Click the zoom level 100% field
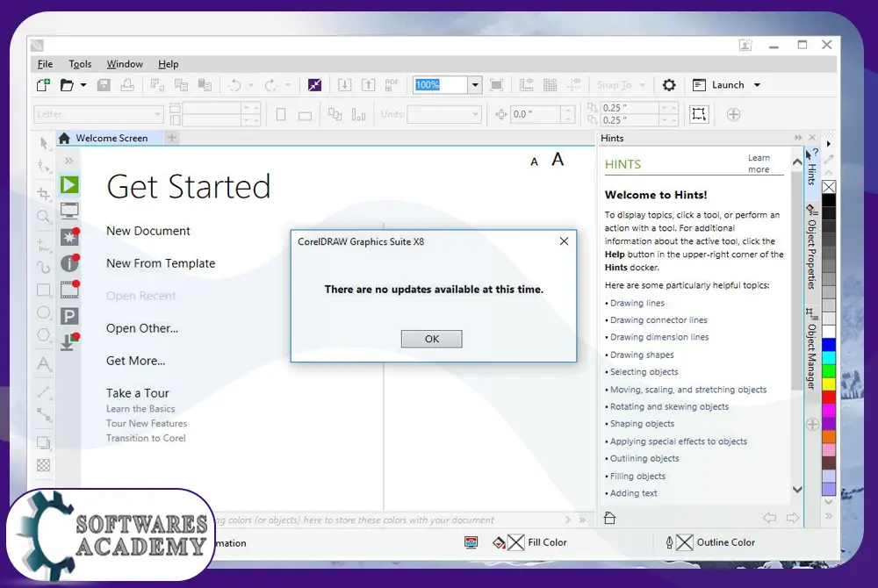Image resolution: width=878 pixels, height=588 pixels. click(440, 85)
